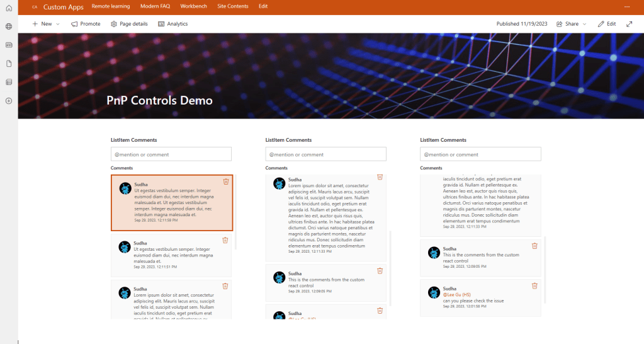
Task: Click the @Lee Gu (HS) mention link
Action: (x=456, y=295)
